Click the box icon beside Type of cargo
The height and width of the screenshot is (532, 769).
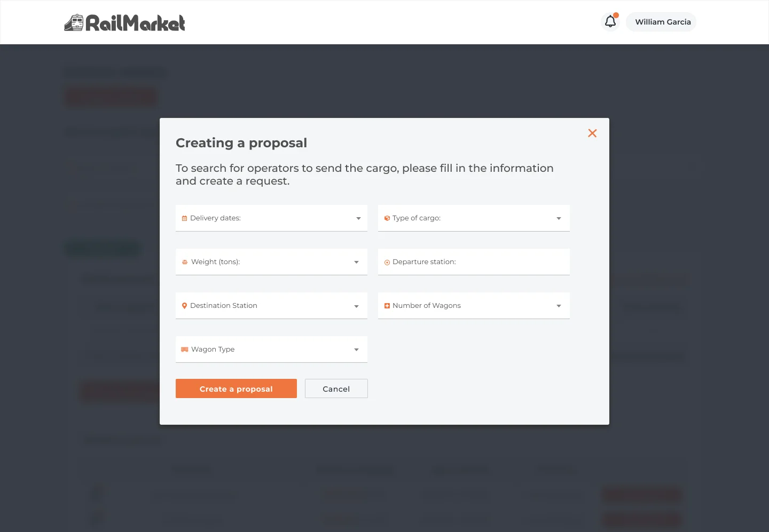(387, 218)
